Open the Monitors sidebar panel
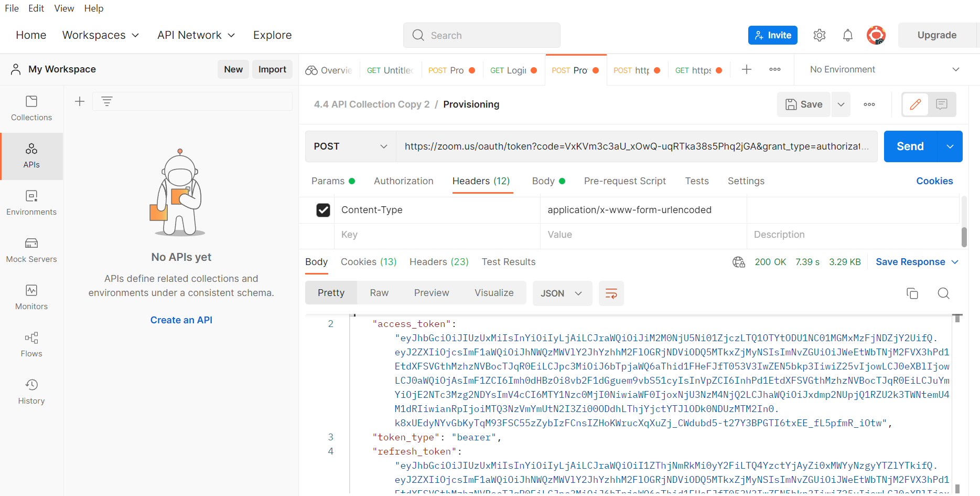 coord(31,298)
